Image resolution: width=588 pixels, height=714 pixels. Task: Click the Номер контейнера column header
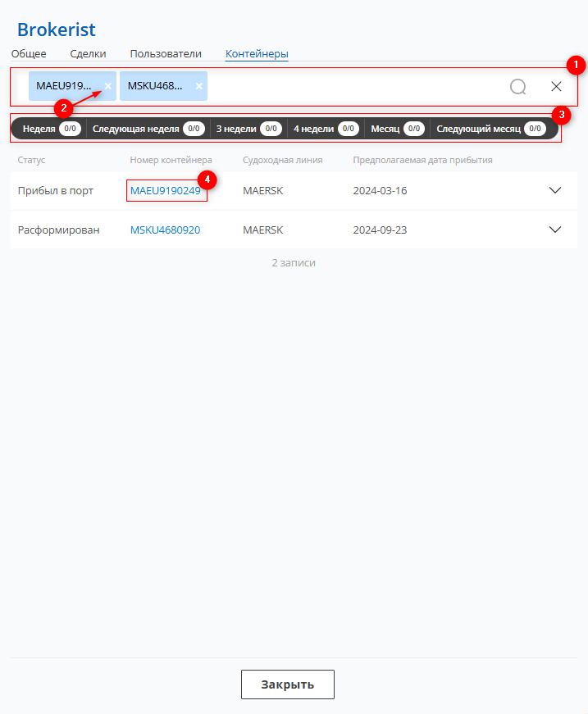171,161
